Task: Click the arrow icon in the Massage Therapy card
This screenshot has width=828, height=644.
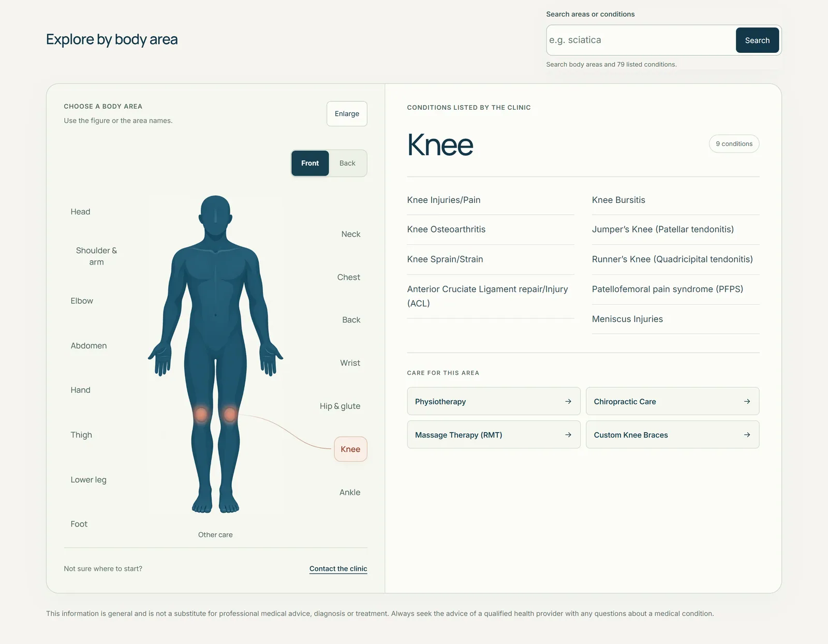Action: [x=568, y=435]
